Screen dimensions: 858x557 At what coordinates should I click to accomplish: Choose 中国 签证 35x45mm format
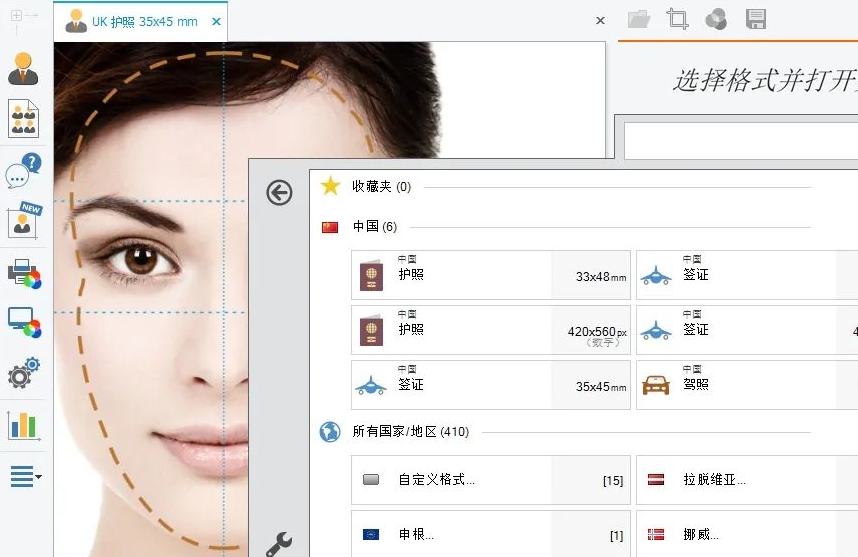[491, 385]
